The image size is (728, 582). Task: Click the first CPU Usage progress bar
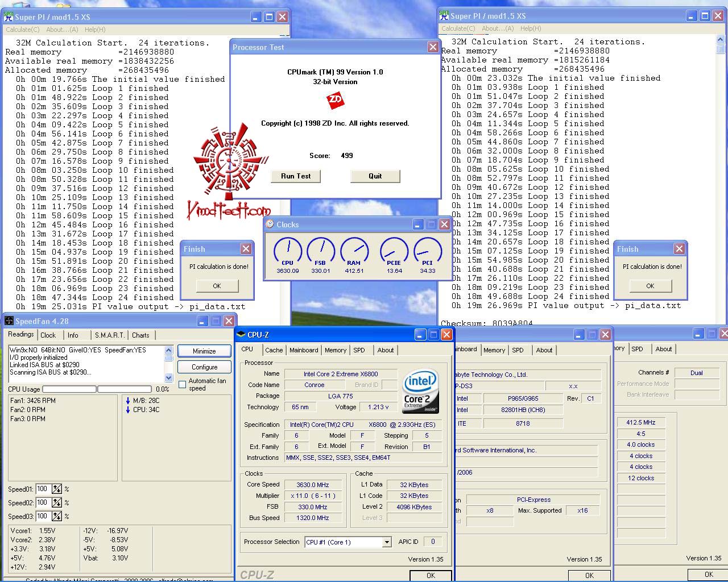(69, 389)
